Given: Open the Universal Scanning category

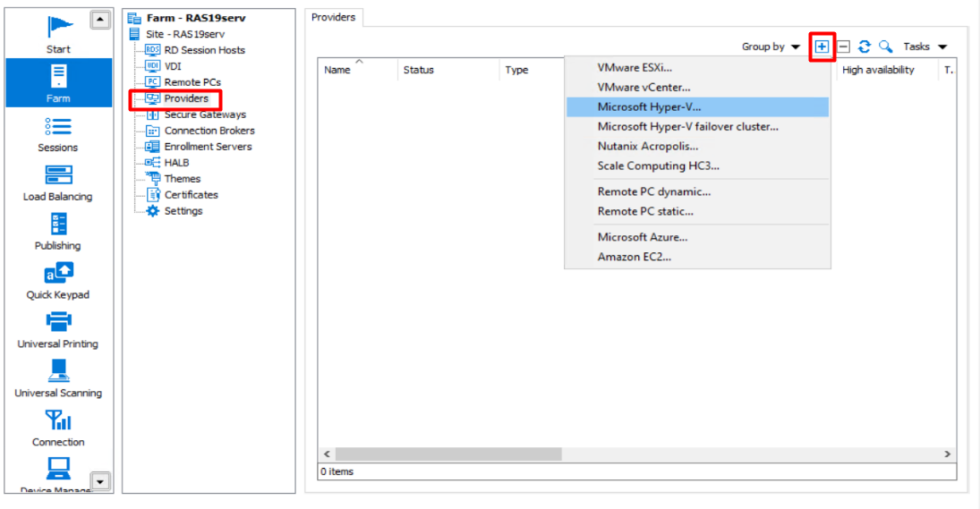Looking at the screenshot, I should (58, 379).
